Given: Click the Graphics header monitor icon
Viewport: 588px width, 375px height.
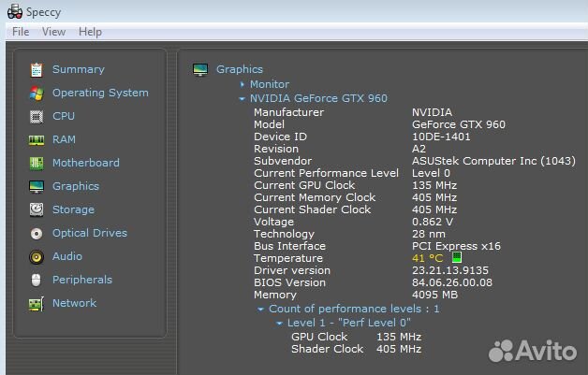Looking at the screenshot, I should point(200,70).
